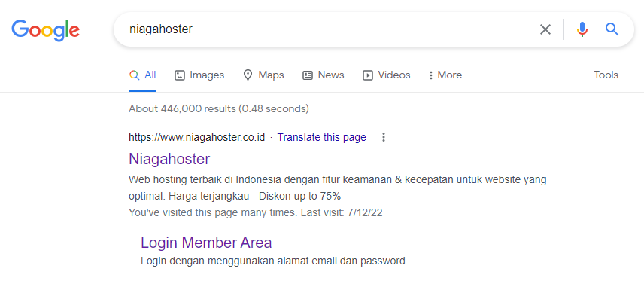Click the Google logo
644x281 pixels.
(45, 30)
